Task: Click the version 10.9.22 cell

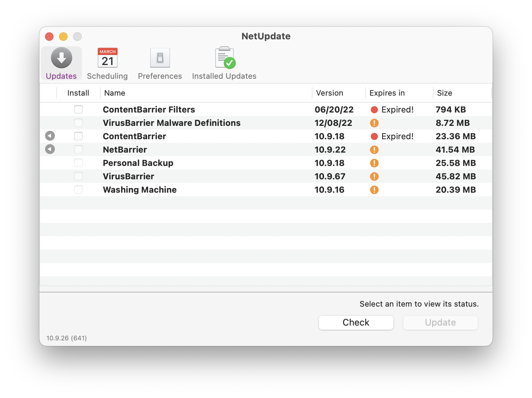Action: [330, 150]
